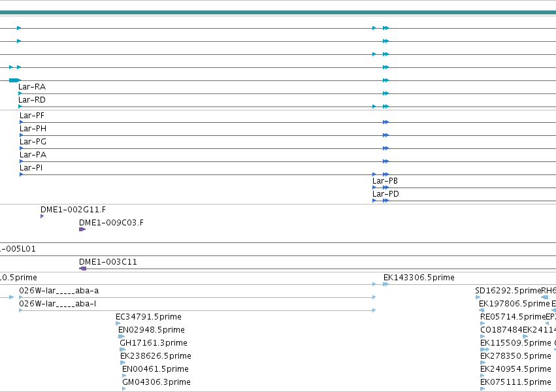The width and height of the screenshot is (556, 392).
Task: Click the GM04306.3prime EST label
Action: coord(156,383)
